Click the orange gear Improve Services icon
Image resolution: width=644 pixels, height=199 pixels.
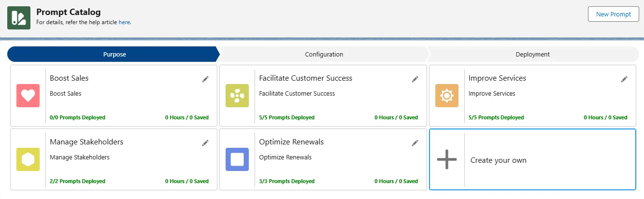(446, 96)
